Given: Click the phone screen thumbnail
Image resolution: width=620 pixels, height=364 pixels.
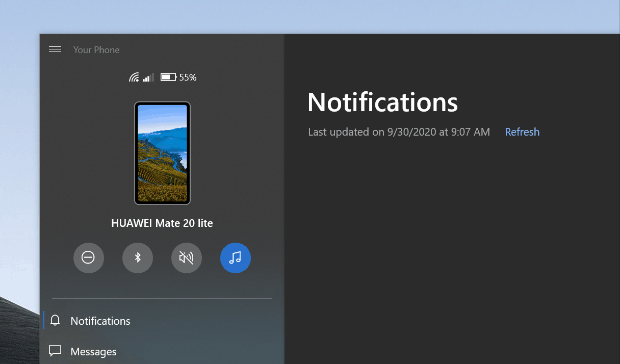Looking at the screenshot, I should [x=162, y=153].
